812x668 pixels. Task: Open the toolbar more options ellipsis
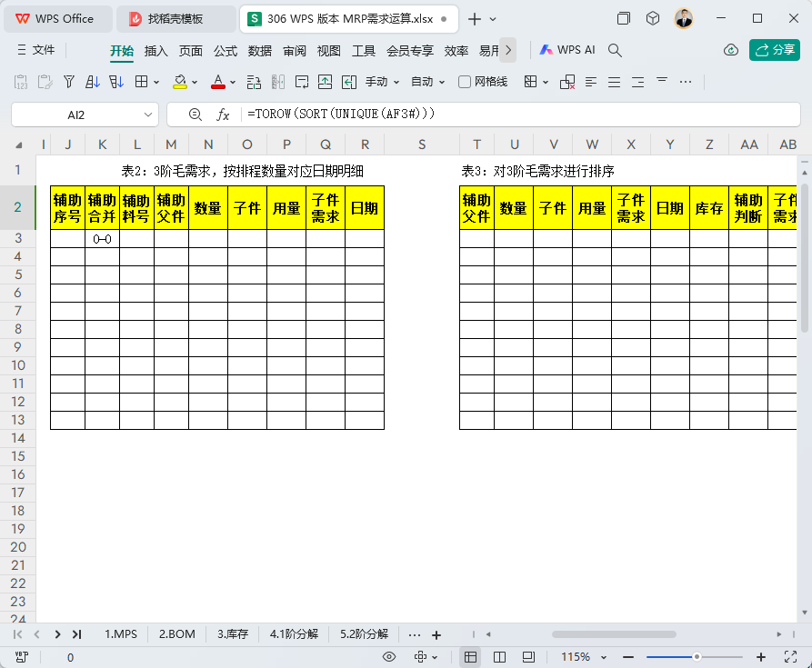[686, 82]
